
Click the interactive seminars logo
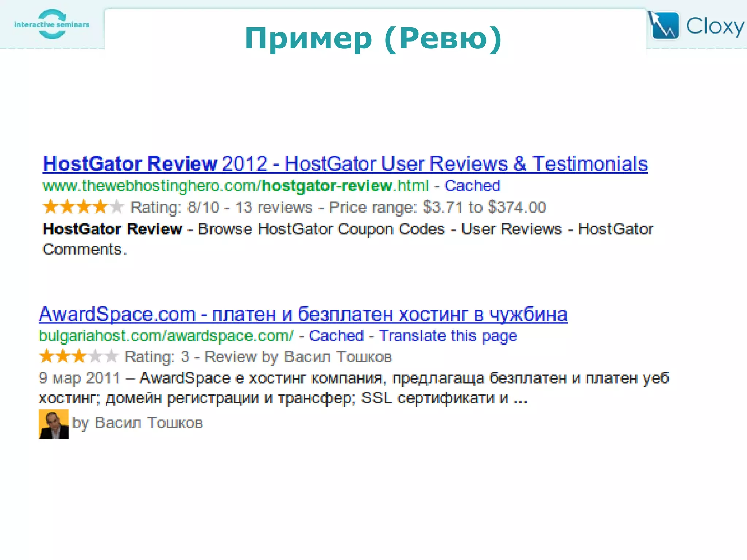click(x=52, y=24)
